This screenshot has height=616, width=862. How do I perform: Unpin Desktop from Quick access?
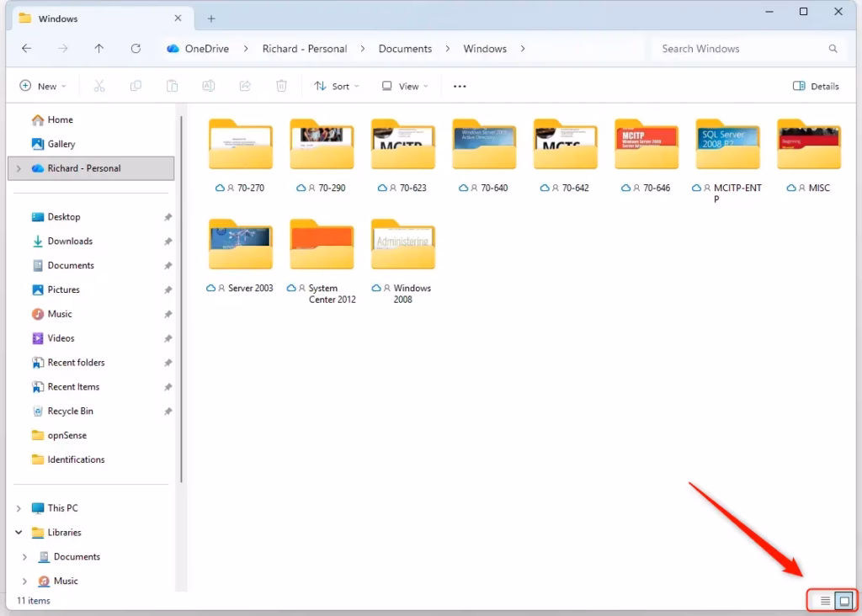point(168,217)
